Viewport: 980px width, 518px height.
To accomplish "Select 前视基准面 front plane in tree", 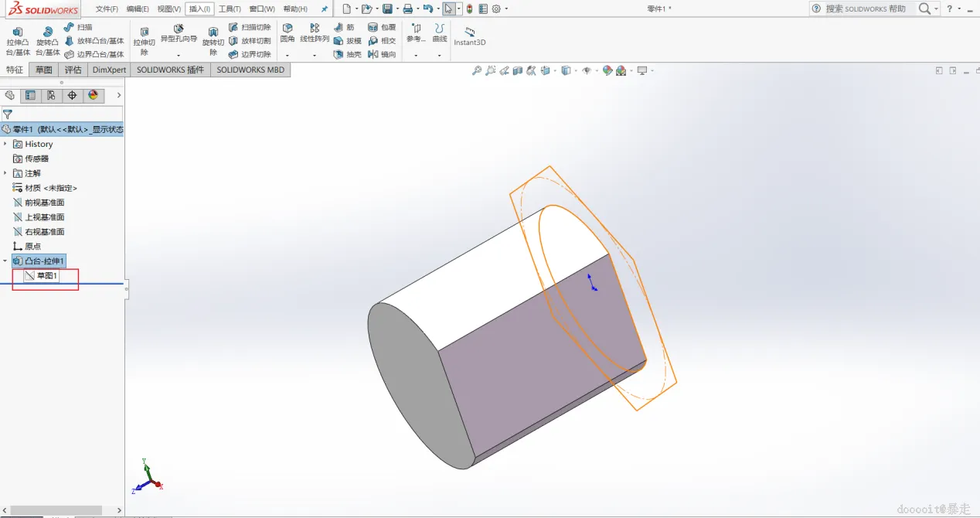I will click(39, 203).
